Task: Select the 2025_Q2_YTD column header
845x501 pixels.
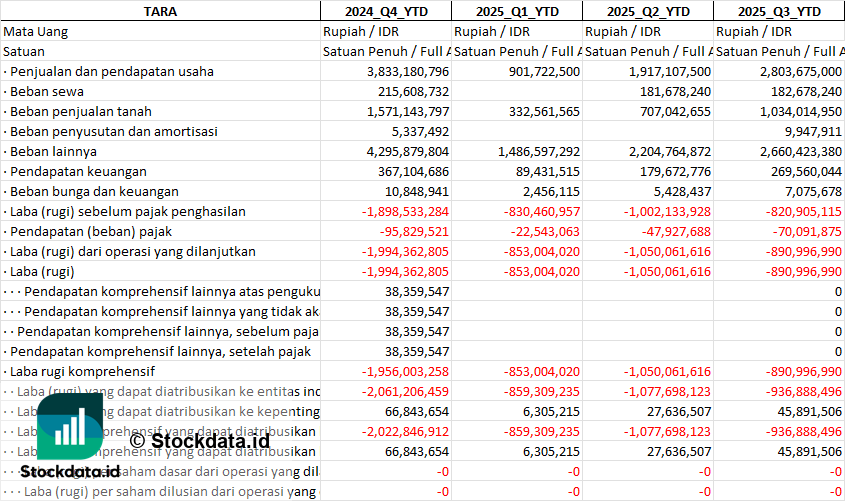Action: coord(648,11)
